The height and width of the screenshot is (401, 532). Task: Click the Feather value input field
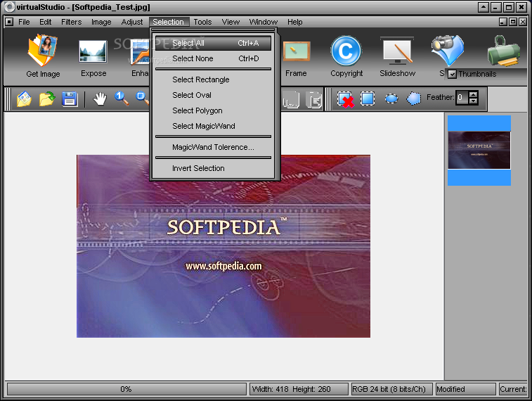point(462,98)
